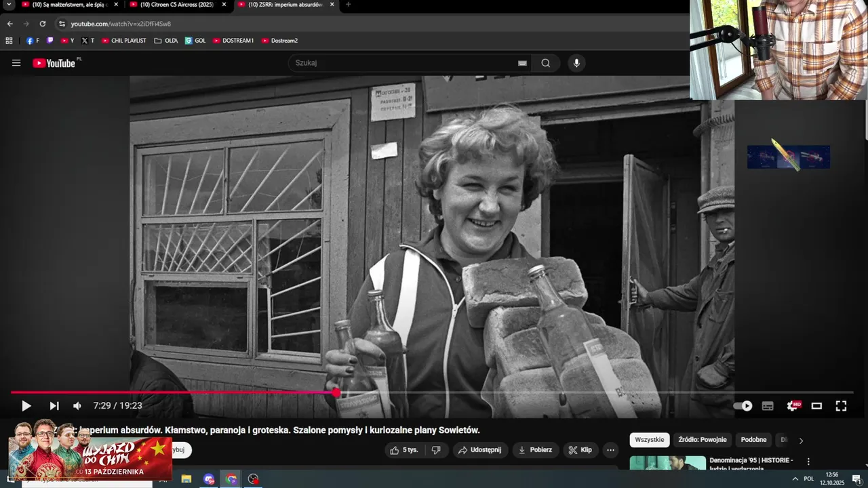The height and width of the screenshot is (488, 868).
Task: Click the red playhead scrubber dot
Action: [336, 392]
